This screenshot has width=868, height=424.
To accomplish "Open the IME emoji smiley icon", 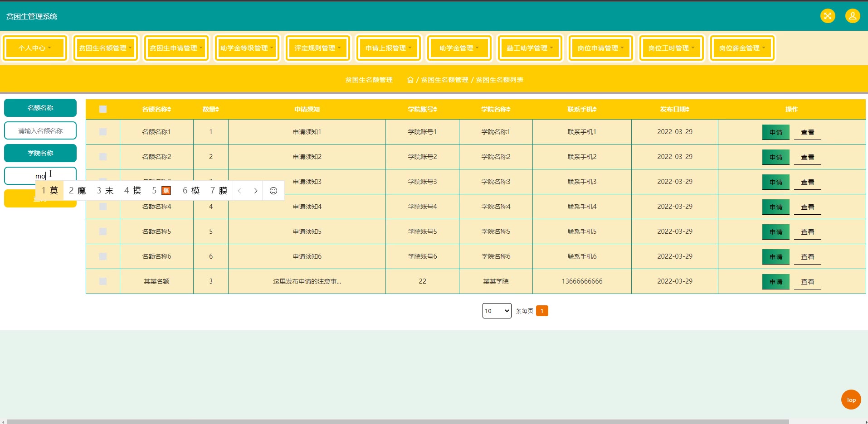I will (273, 191).
